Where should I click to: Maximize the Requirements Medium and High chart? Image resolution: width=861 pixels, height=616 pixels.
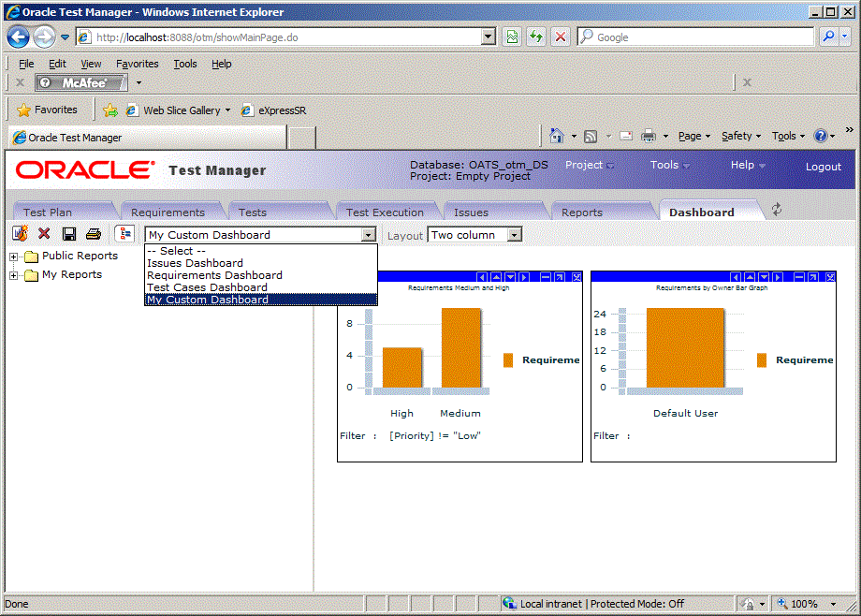pos(560,277)
